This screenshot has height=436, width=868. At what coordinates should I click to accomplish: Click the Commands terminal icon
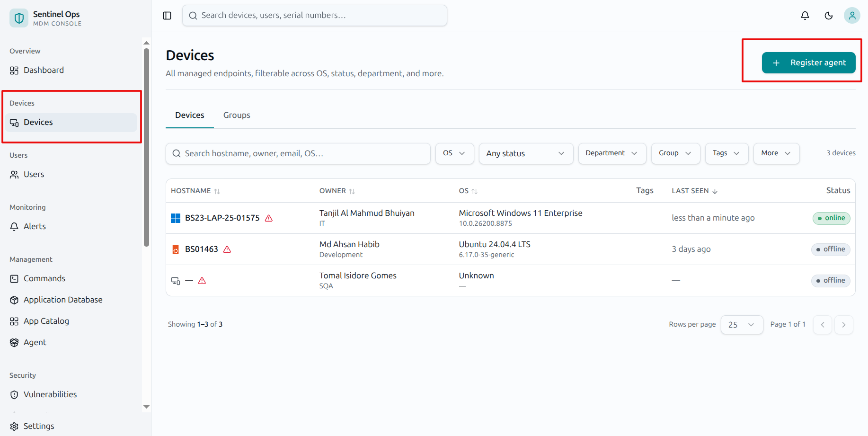point(14,279)
